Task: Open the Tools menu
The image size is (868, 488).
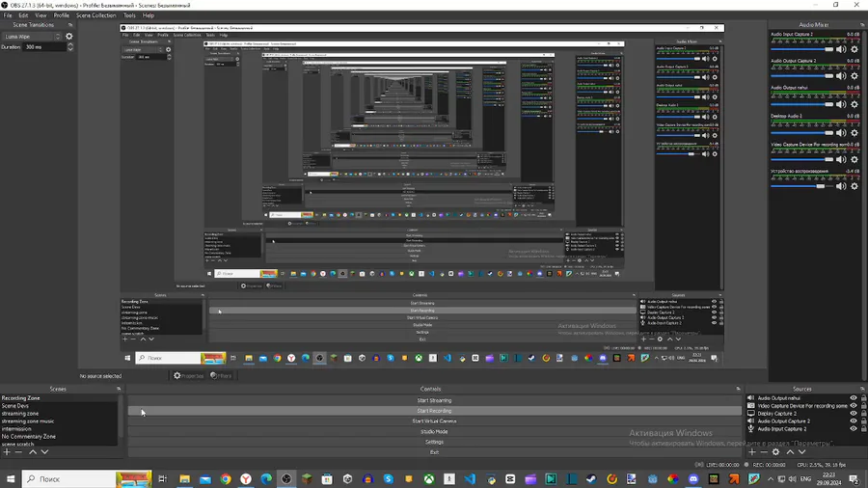Action: [x=129, y=15]
